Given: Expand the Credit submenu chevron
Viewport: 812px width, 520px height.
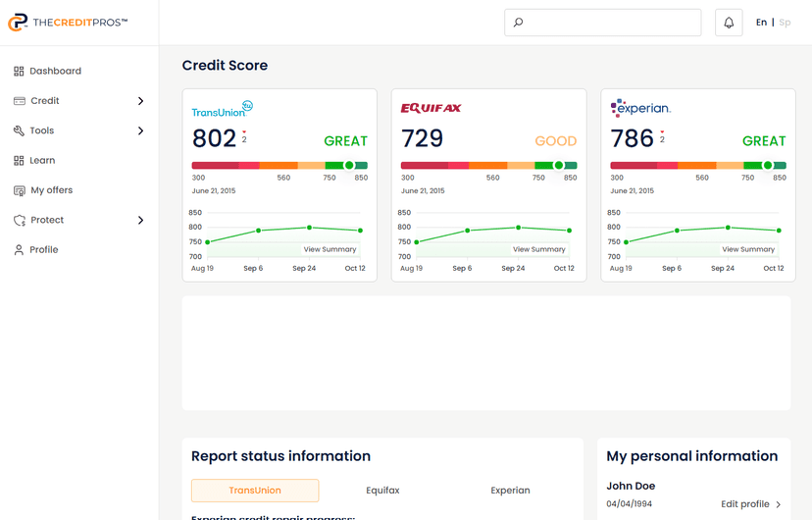Looking at the screenshot, I should point(140,101).
